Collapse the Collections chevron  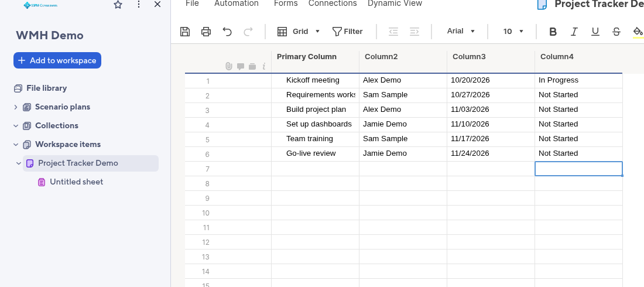[16, 126]
